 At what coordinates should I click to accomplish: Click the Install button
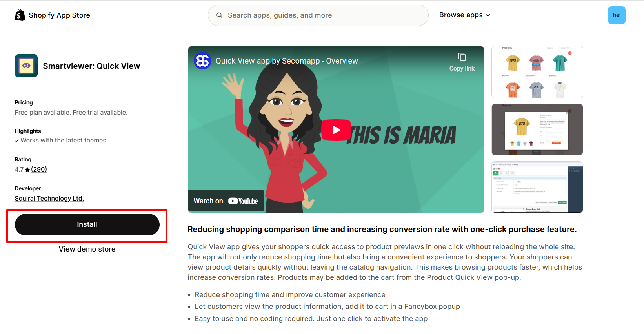(87, 224)
